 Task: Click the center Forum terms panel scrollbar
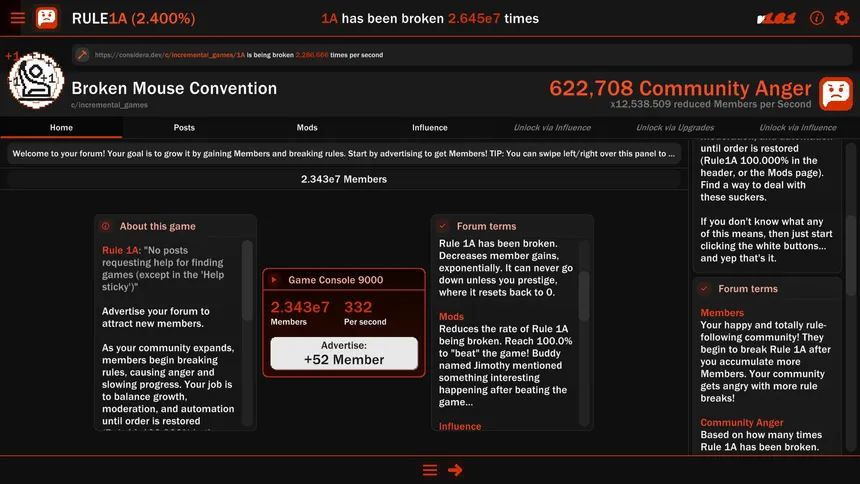[584, 295]
